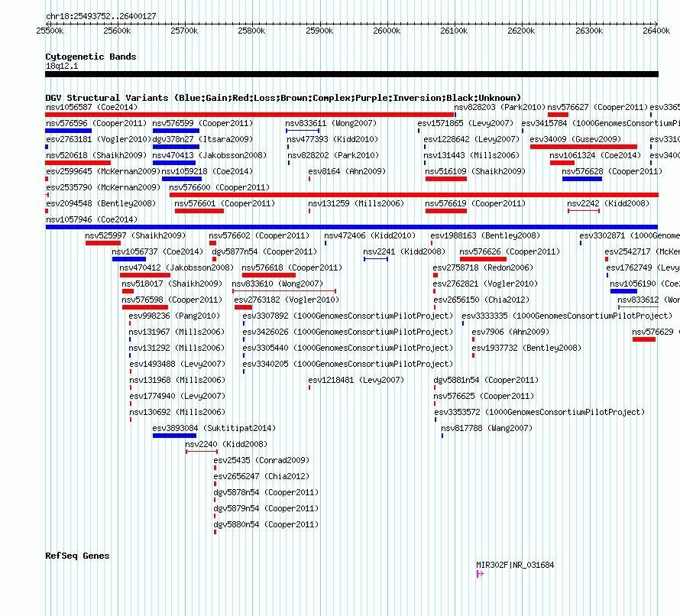Click nsv131259 (Mills2006) label

(356, 203)
